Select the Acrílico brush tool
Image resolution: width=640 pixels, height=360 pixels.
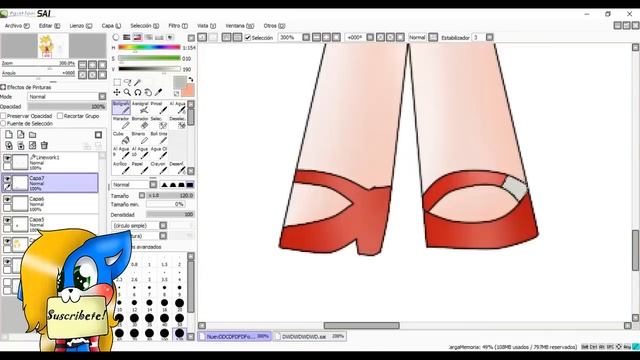coord(121,168)
